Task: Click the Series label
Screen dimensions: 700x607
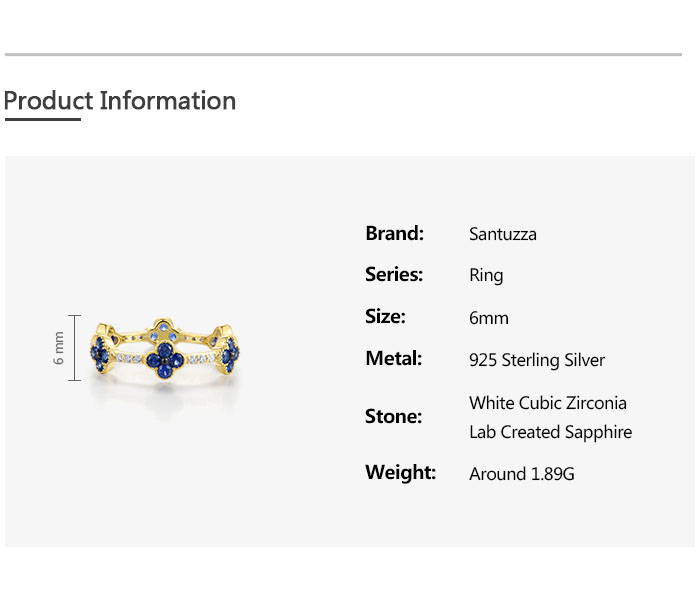Action: tap(394, 274)
